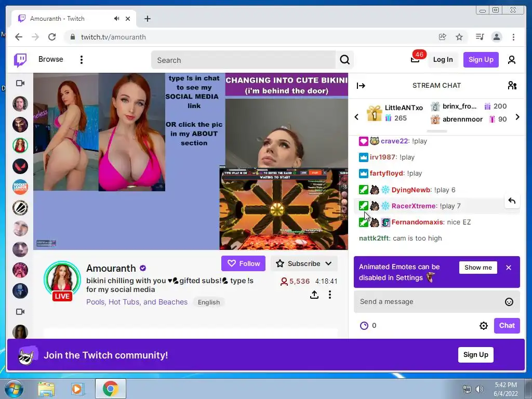The width and height of the screenshot is (532, 399).
Task: Open Chrome profile avatar
Action: 497,37
